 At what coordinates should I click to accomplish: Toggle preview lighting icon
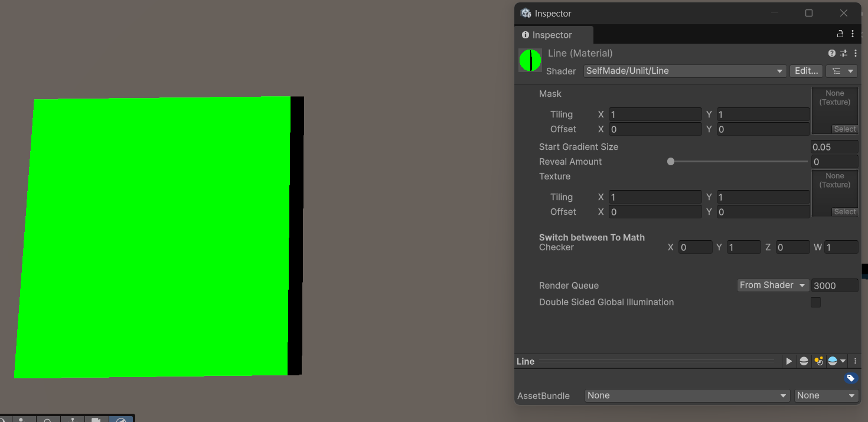[818, 361]
